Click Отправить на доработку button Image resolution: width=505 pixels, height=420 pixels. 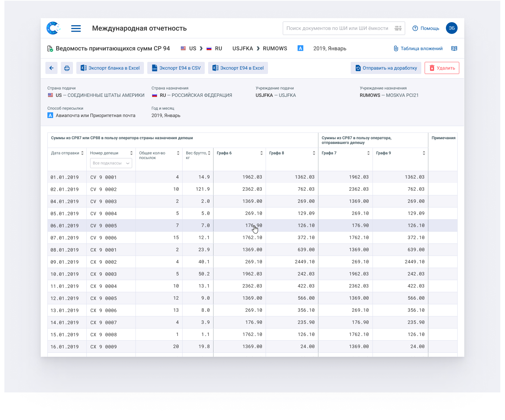[386, 68]
